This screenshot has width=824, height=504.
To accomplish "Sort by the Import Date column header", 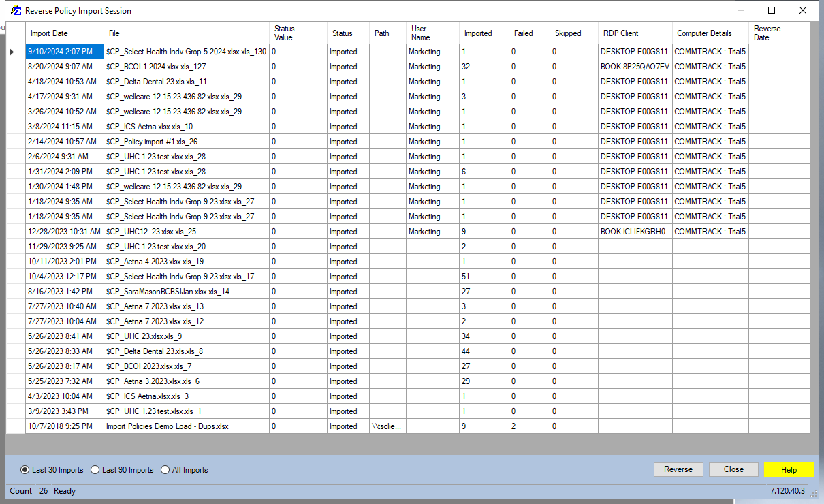I will point(49,33).
